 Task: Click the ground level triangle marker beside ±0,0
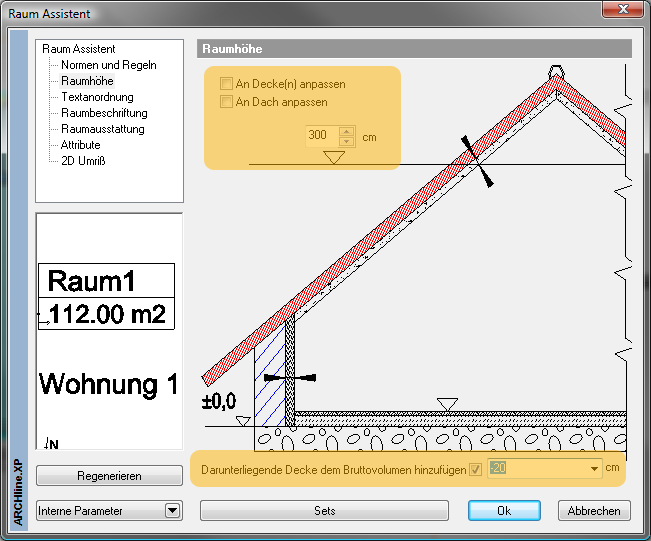tap(243, 421)
